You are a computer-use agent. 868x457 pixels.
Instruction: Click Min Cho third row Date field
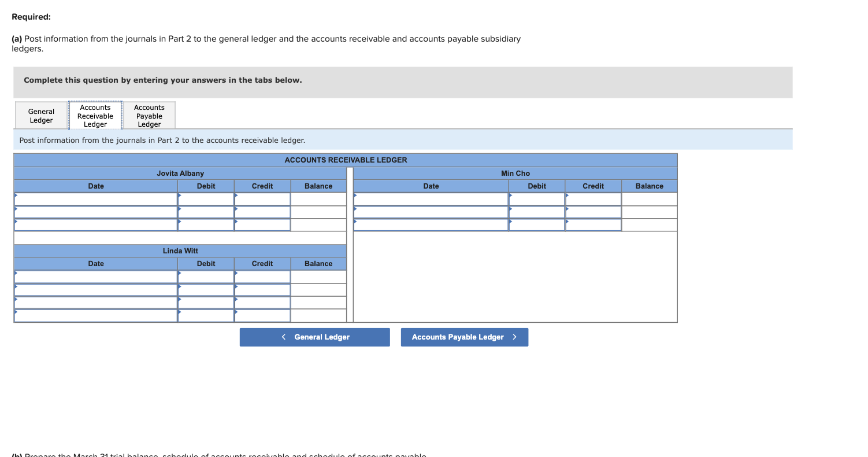point(431,225)
